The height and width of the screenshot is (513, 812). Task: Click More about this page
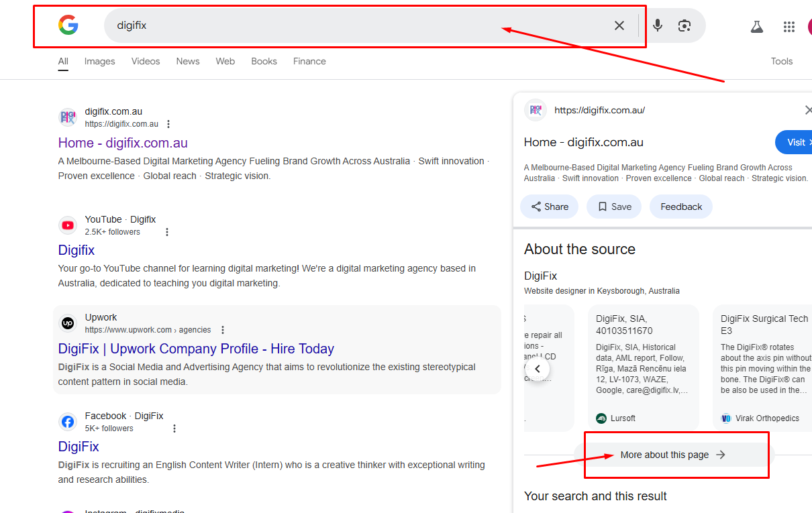pos(674,455)
